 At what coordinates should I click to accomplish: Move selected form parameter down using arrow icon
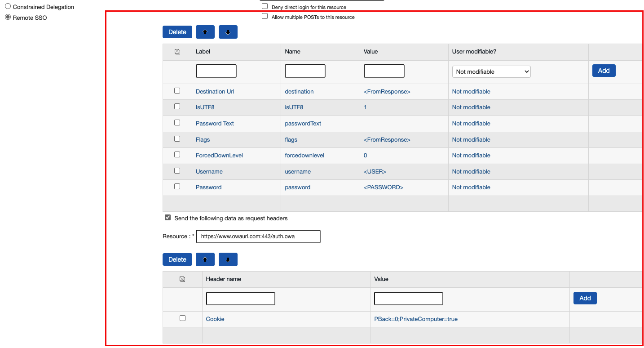click(228, 31)
